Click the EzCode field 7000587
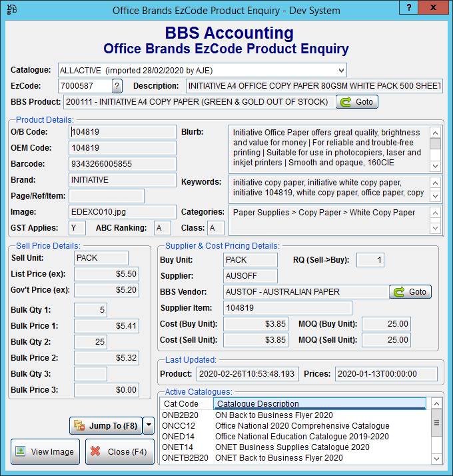 click(85, 86)
